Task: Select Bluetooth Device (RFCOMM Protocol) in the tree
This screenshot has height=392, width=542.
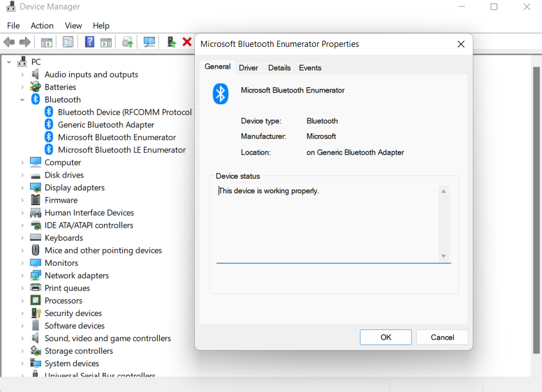Action: click(x=125, y=112)
